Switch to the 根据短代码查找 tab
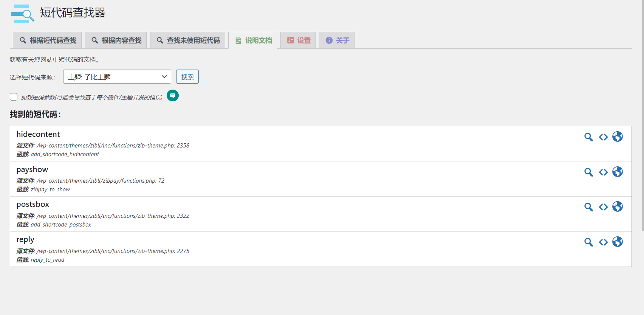This screenshot has width=644, height=315. pyautogui.click(x=47, y=40)
